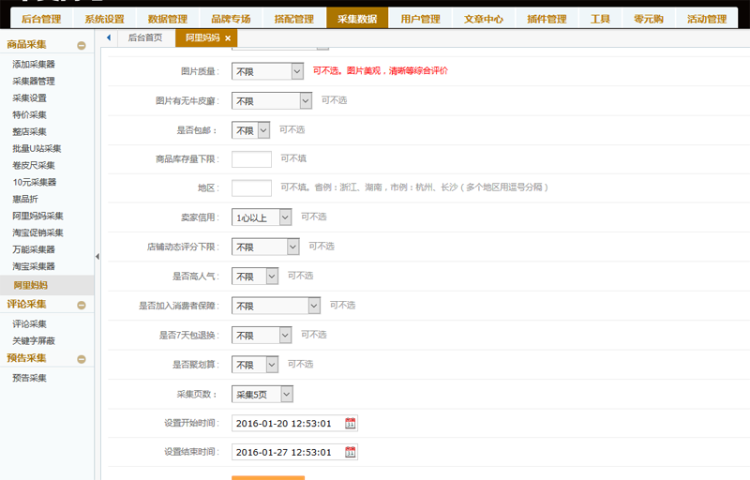The image size is (750, 480).
Task: Click 淘宝促销采集 in the sidebar
Action: (x=38, y=232)
